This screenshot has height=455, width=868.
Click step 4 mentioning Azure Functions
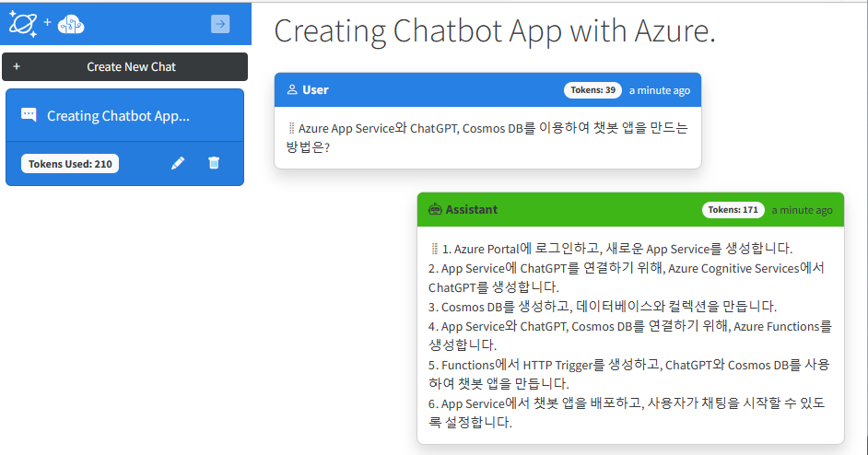coord(630,335)
